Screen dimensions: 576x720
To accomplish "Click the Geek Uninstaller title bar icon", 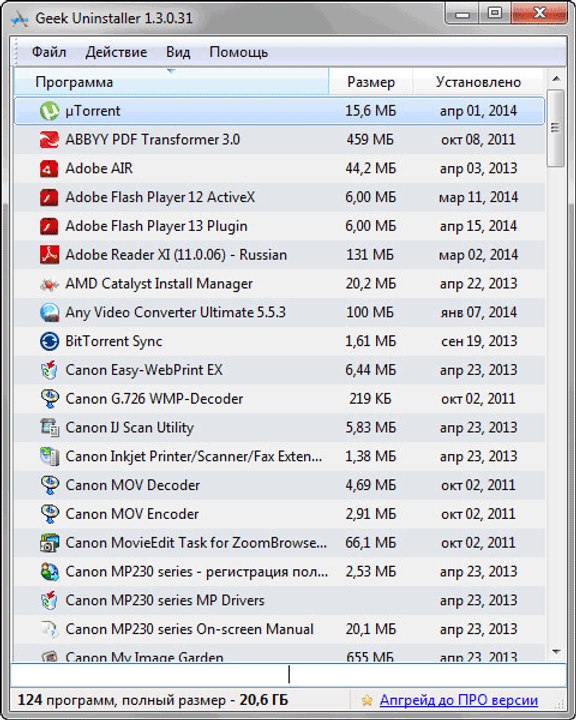I will coord(19,19).
